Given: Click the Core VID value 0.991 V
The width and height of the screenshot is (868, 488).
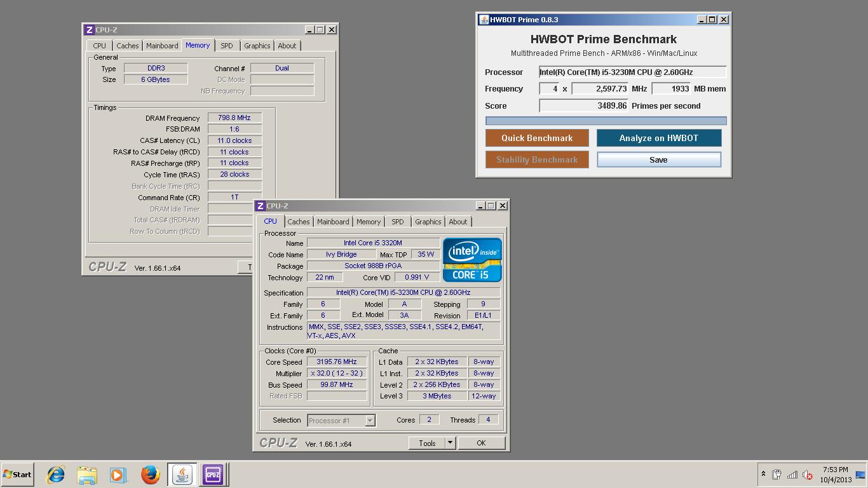Looking at the screenshot, I should (417, 277).
